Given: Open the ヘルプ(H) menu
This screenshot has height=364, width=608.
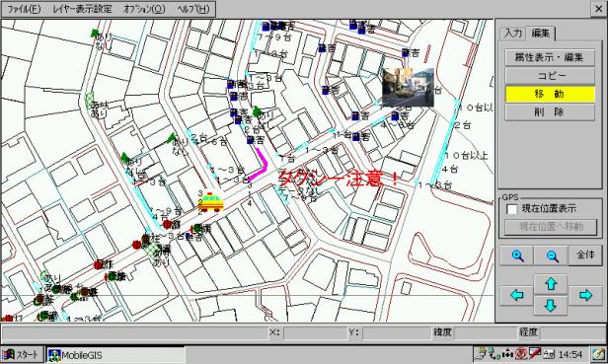Looking at the screenshot, I should point(192,9).
